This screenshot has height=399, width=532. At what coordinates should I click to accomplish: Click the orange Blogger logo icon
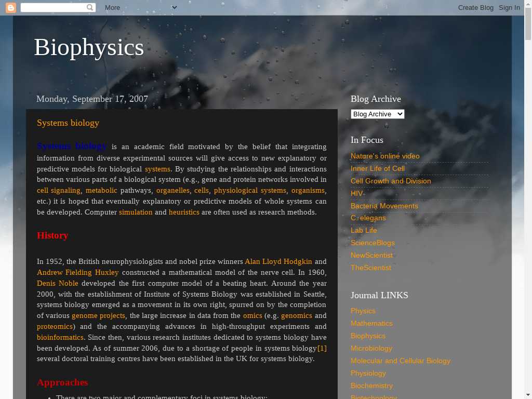[11, 8]
